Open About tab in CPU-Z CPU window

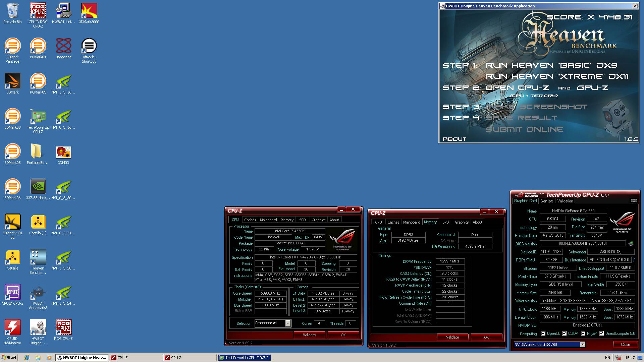point(334,220)
